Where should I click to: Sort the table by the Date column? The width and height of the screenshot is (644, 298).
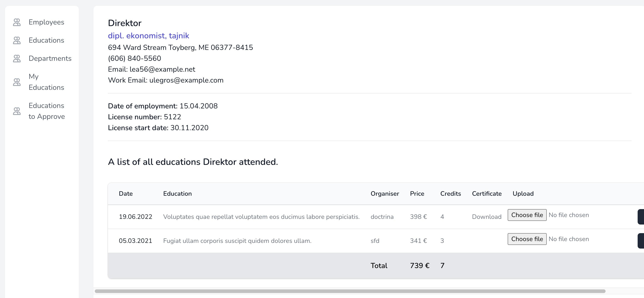click(x=126, y=193)
